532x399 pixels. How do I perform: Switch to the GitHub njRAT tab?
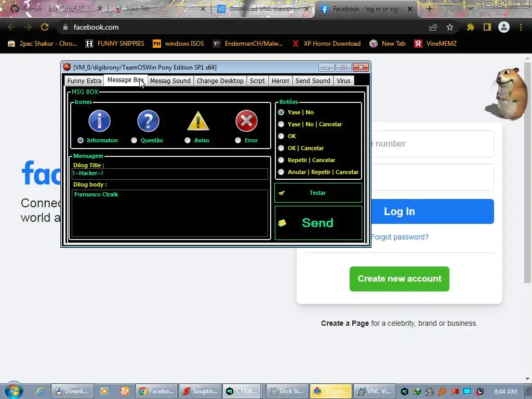point(56,9)
